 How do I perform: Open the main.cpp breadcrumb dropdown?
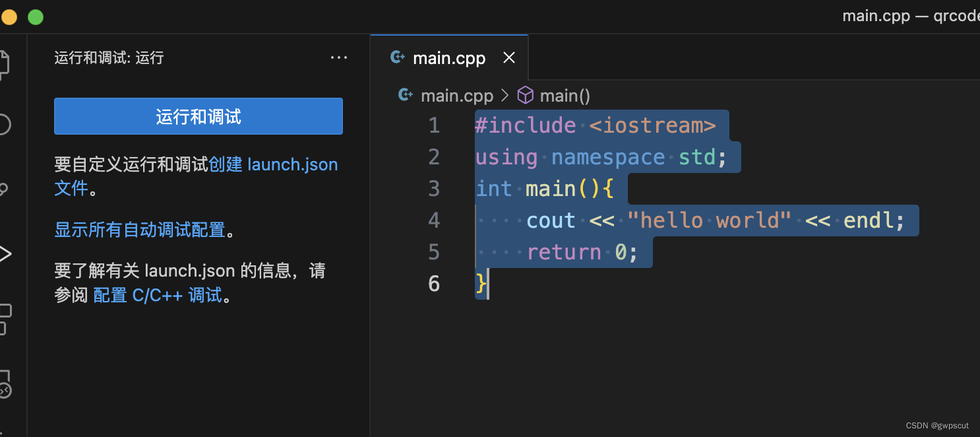click(x=457, y=95)
